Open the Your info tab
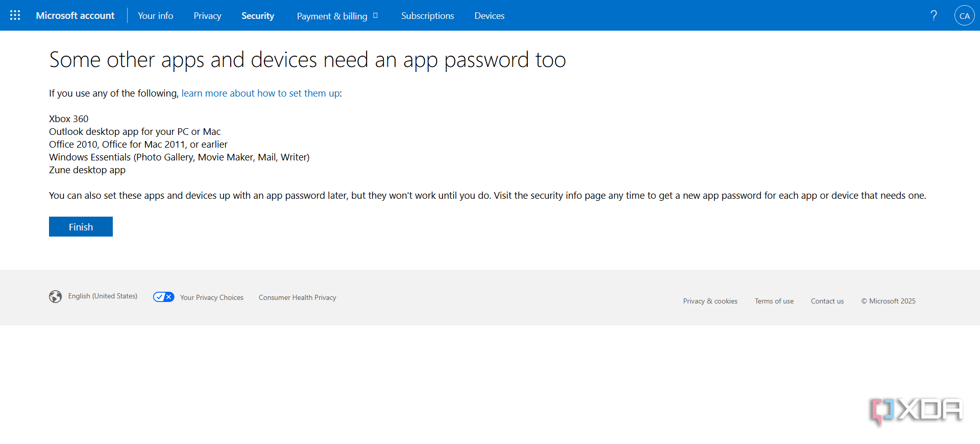980x444 pixels. pyautogui.click(x=155, y=15)
